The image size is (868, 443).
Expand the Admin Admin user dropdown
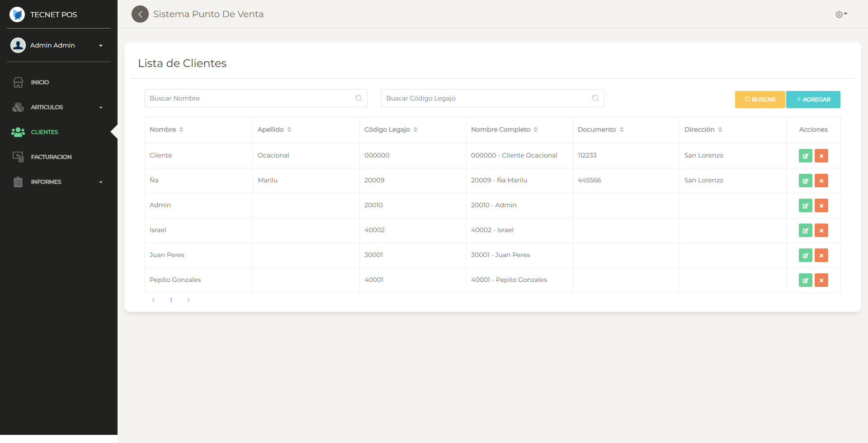click(100, 45)
